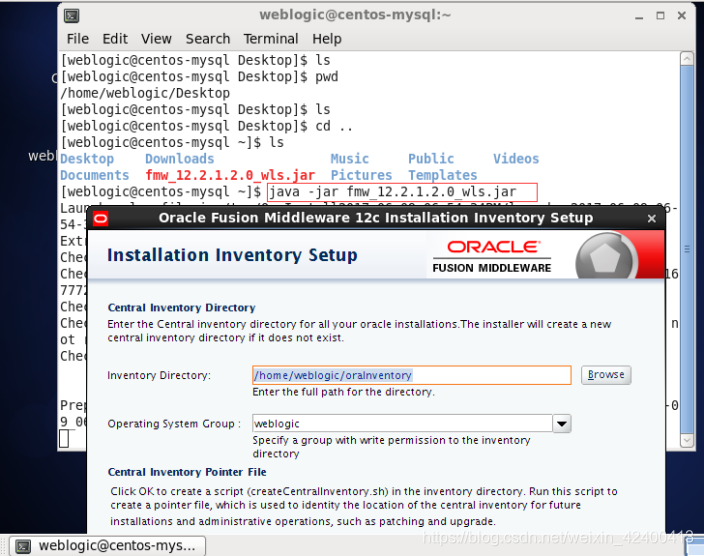704x556 pixels.
Task: Click the Central Inventory Directory heading
Action: (181, 308)
